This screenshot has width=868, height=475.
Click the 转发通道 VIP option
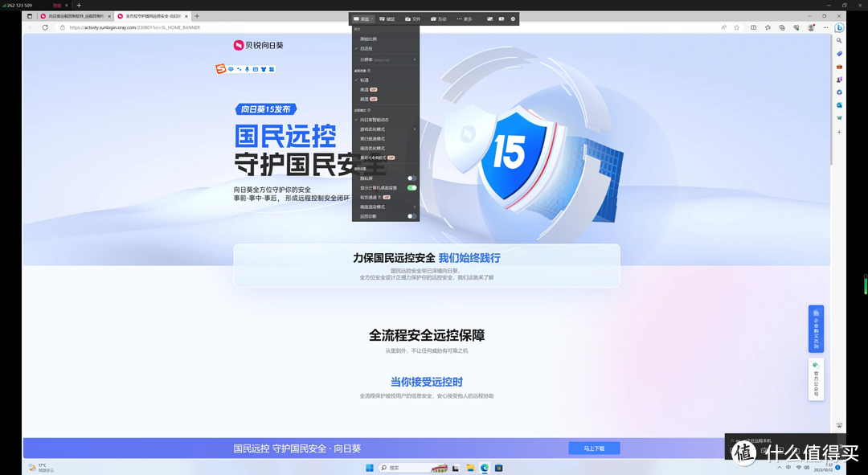pos(386,198)
